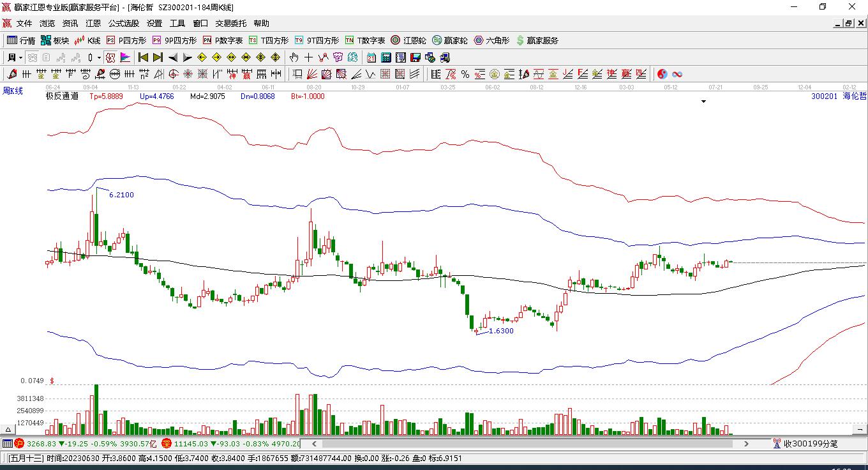Toggle the 权 price adjustment button

110,57
